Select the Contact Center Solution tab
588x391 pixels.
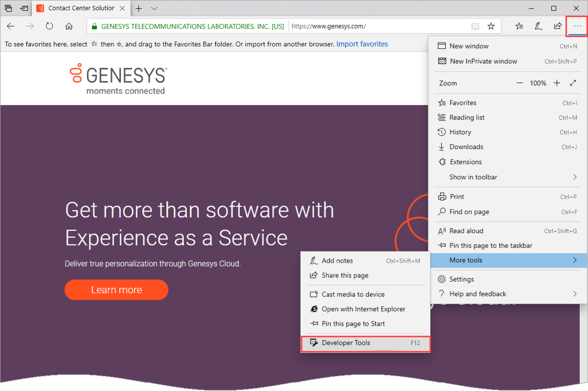click(x=81, y=8)
